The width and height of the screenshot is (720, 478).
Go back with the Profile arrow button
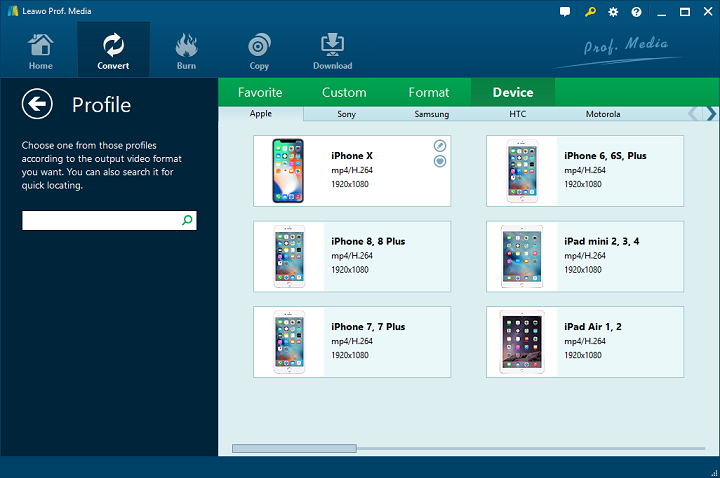point(37,104)
